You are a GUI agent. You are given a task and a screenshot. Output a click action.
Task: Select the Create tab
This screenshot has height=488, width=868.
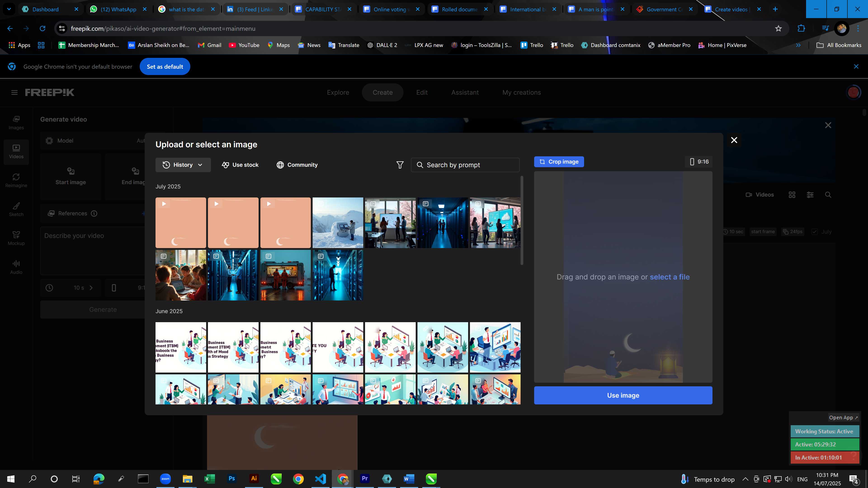pos(382,92)
